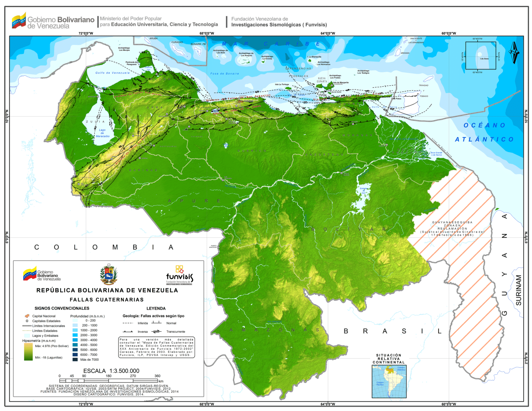Click the SURINAM country label
532x411 pixels.
point(518,290)
